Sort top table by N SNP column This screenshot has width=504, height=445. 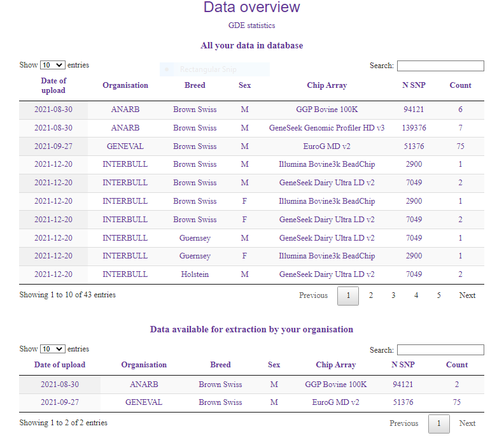414,85
